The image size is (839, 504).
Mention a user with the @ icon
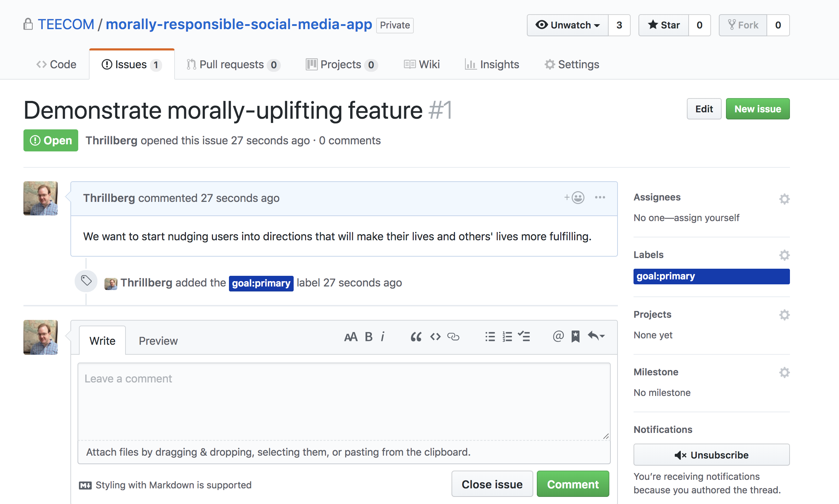(x=558, y=336)
